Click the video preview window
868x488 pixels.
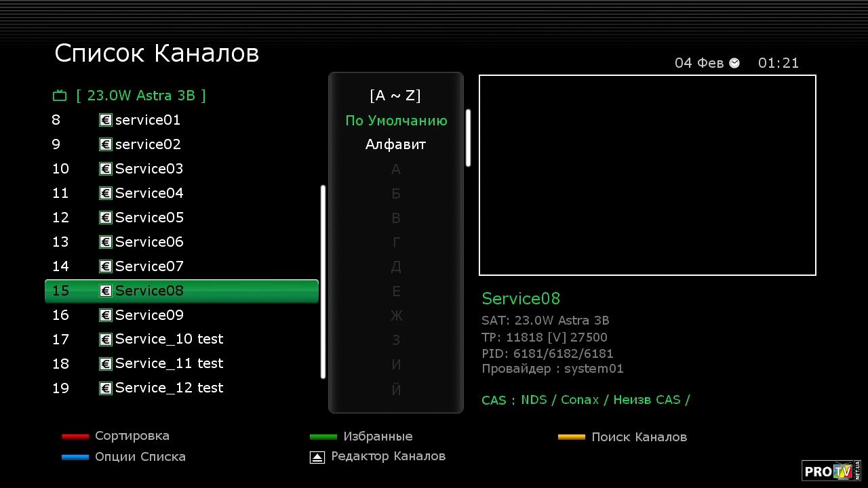click(647, 175)
